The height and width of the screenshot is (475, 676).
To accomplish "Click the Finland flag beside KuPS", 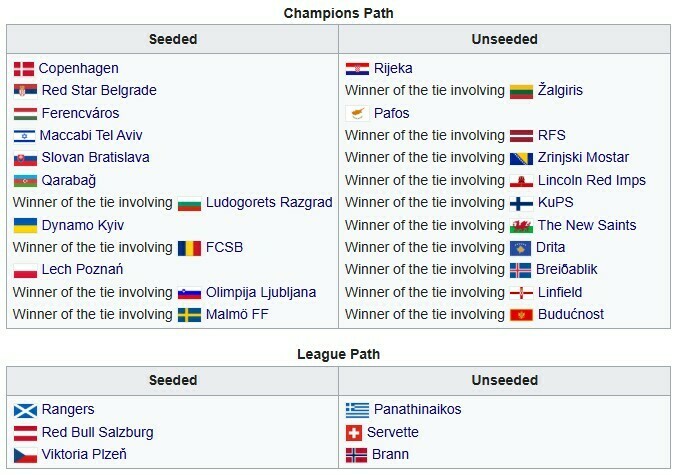I will coord(520,203).
